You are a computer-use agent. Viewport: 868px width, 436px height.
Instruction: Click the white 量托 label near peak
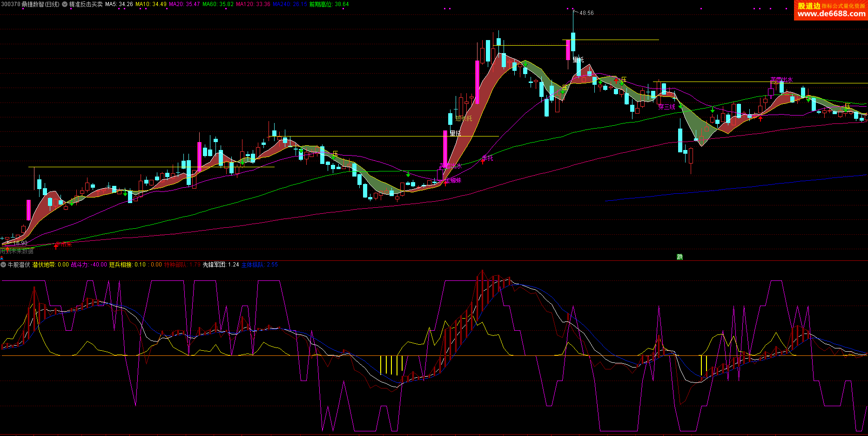click(x=578, y=60)
